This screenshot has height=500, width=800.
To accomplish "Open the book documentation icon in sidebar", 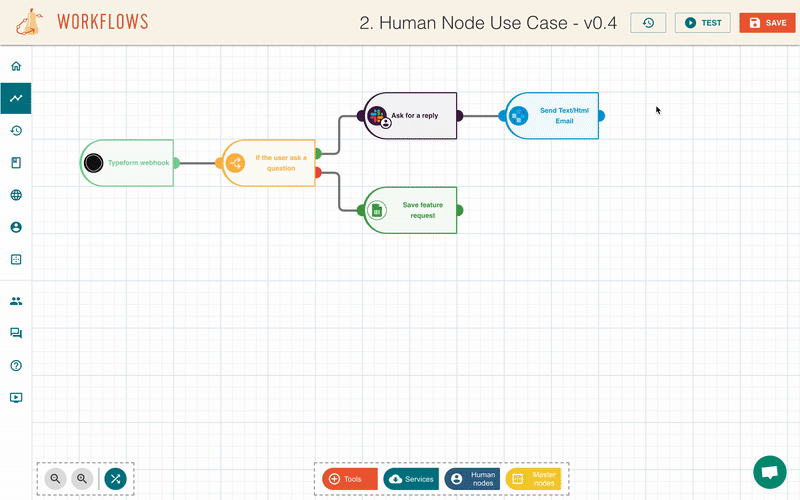I will tap(16, 163).
